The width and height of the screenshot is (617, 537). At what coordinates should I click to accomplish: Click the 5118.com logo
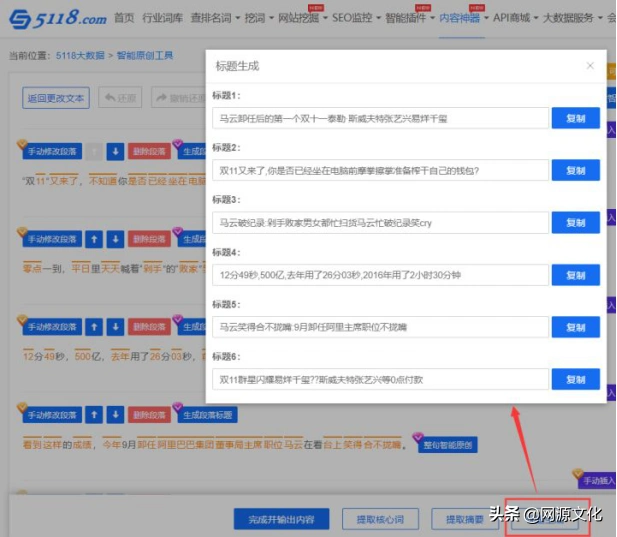57,18
